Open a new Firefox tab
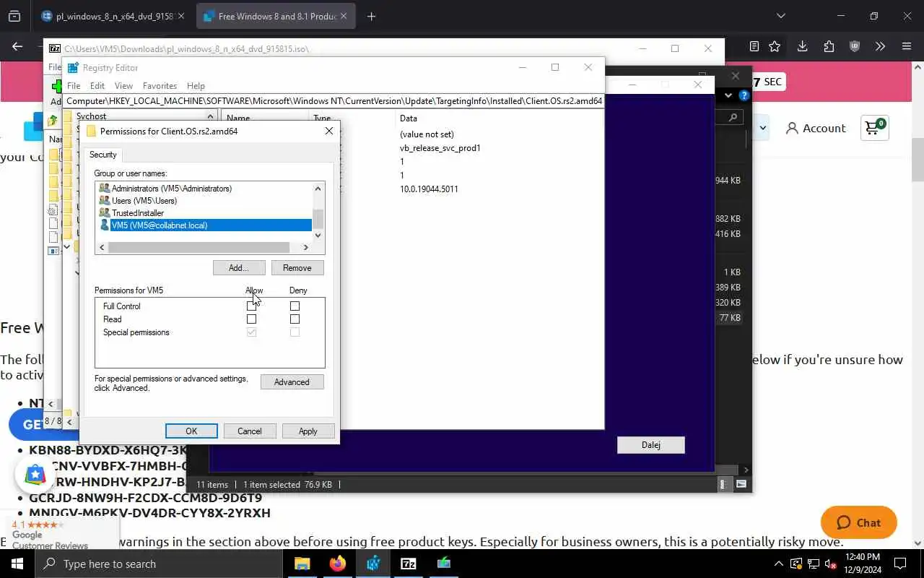The height and width of the screenshot is (578, 924). [371, 16]
